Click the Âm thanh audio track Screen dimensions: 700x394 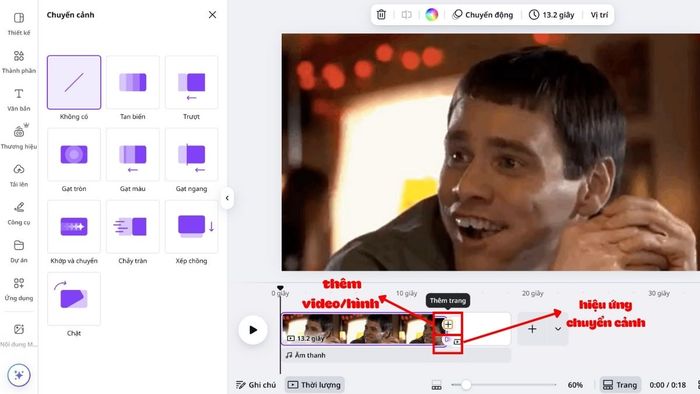coord(396,355)
